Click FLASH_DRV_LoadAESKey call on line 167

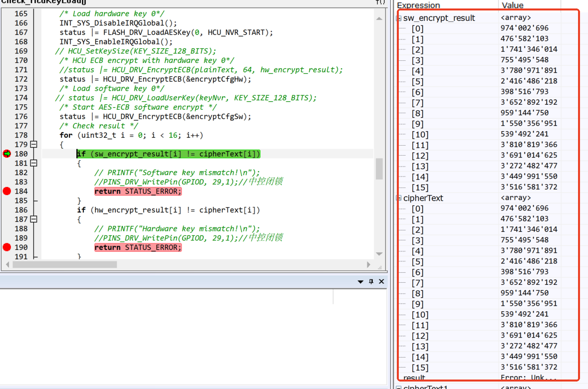[188, 32]
